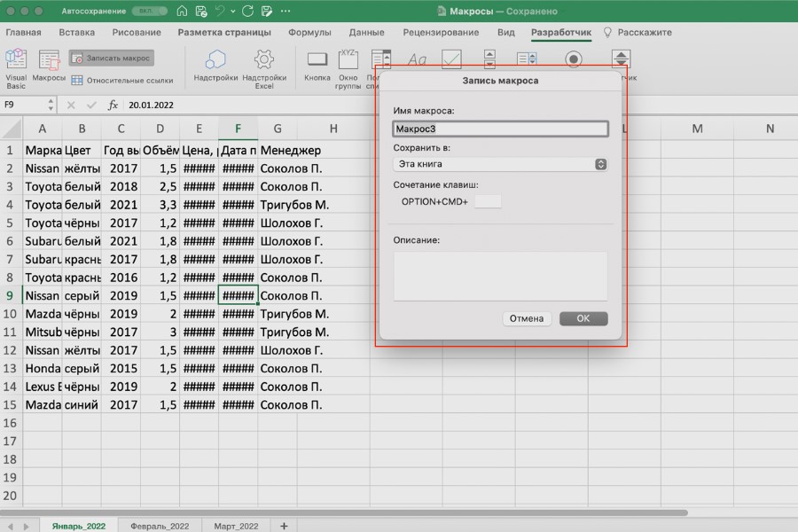Insert the Окно группы control

click(348, 67)
